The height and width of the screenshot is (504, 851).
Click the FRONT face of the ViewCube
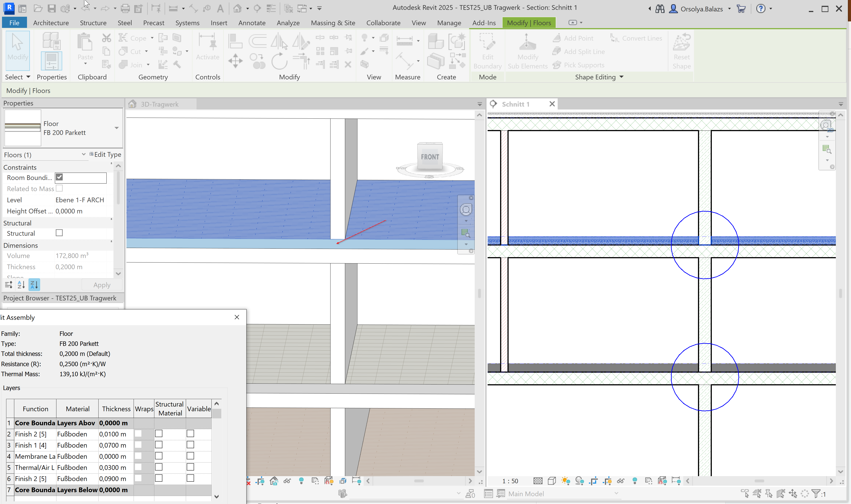[430, 157]
